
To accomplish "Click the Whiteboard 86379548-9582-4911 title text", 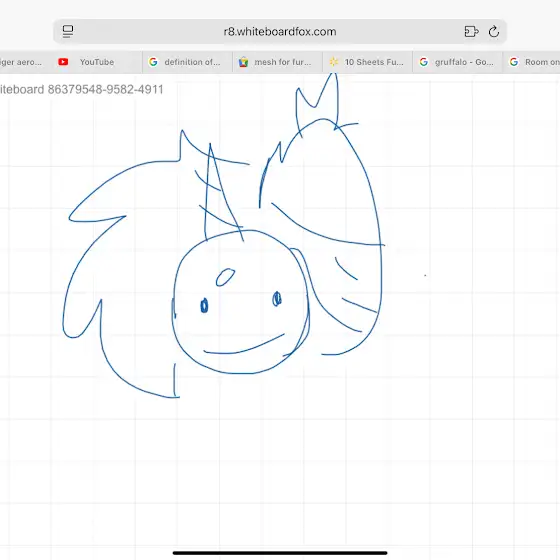I will [81, 89].
